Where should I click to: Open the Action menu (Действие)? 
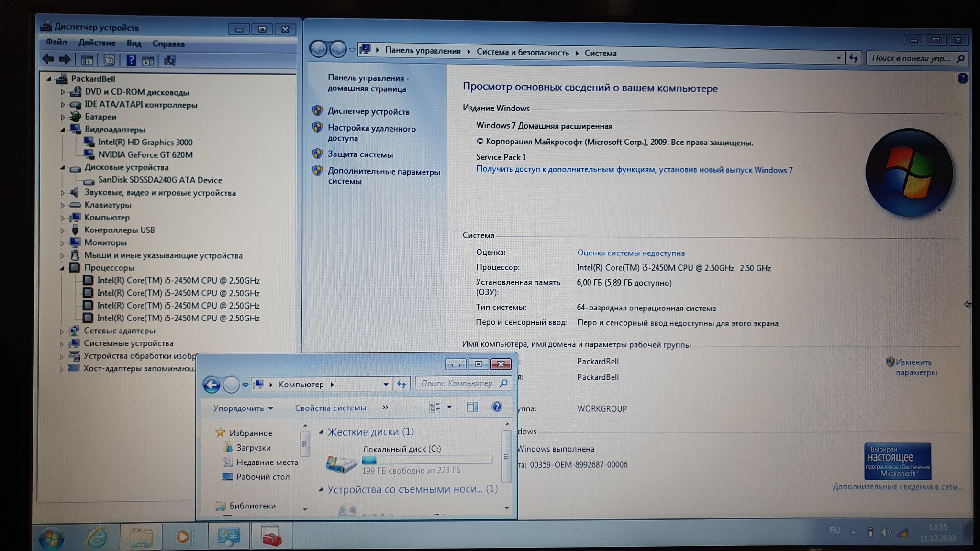point(97,43)
